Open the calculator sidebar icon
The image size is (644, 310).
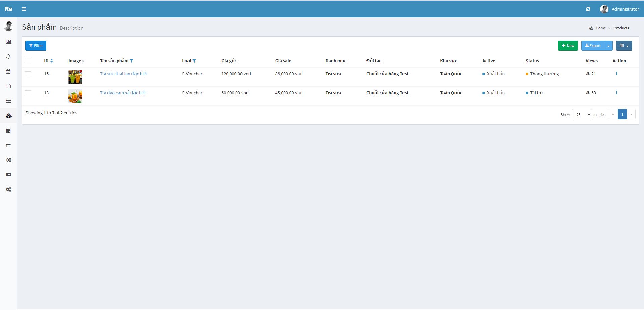[x=8, y=130]
